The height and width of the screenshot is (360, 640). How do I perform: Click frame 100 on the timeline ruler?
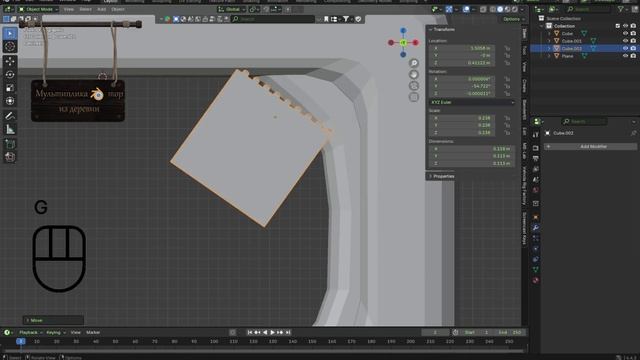(214, 341)
